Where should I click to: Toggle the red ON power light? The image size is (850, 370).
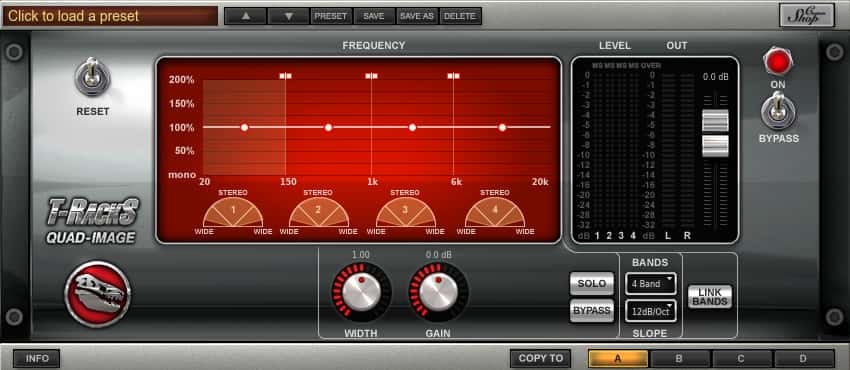[778, 62]
